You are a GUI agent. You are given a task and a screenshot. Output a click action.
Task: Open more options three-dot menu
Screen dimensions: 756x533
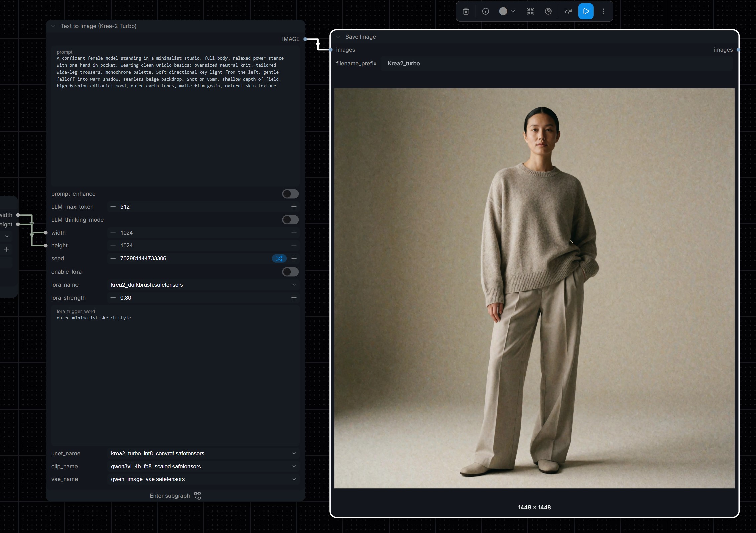point(603,11)
